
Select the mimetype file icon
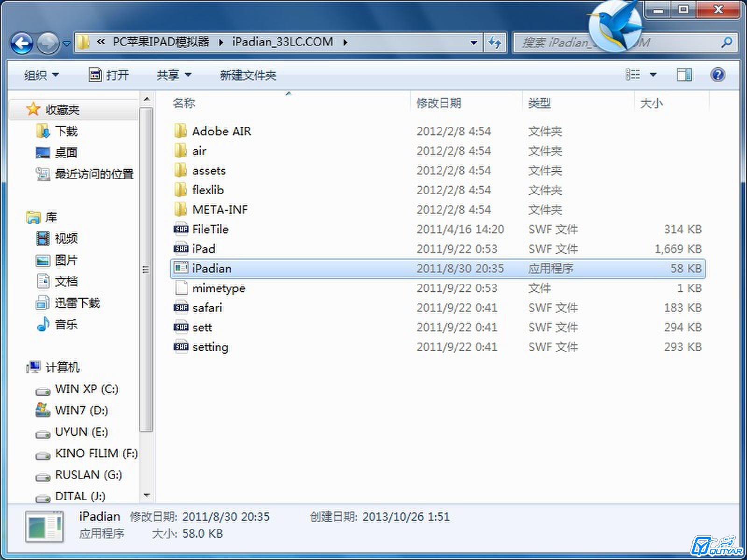pos(181,288)
